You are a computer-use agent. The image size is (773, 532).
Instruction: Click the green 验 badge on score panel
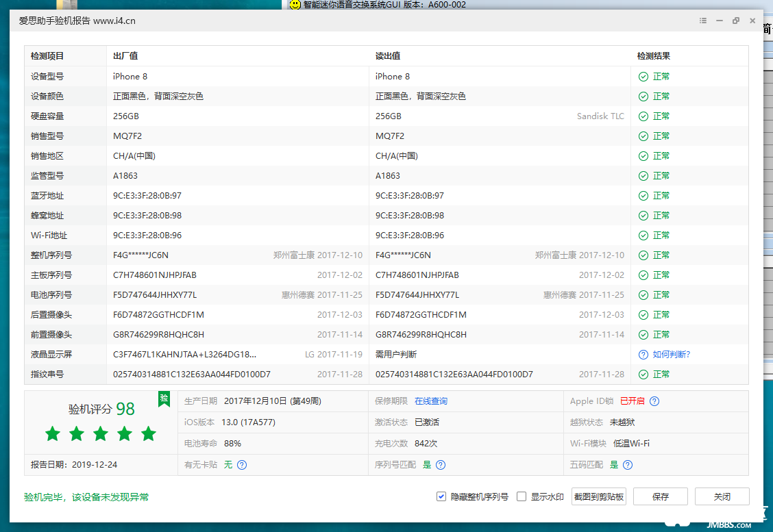pyautogui.click(x=164, y=398)
